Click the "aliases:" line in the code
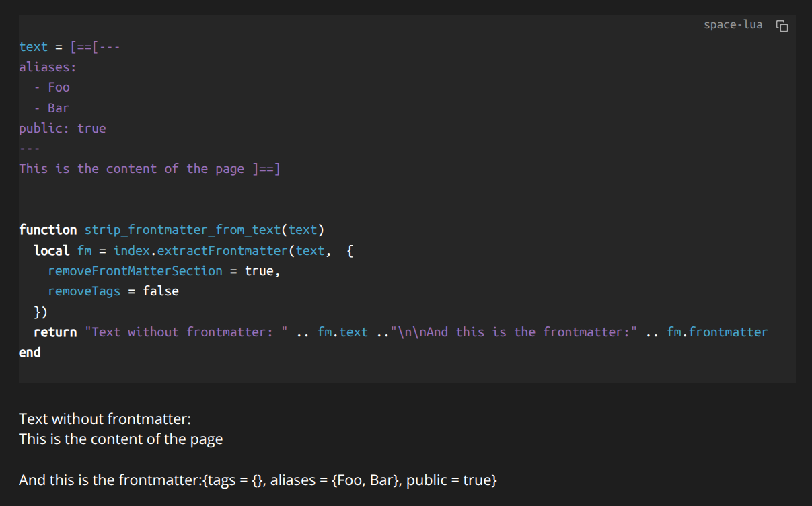812x506 pixels. click(48, 67)
